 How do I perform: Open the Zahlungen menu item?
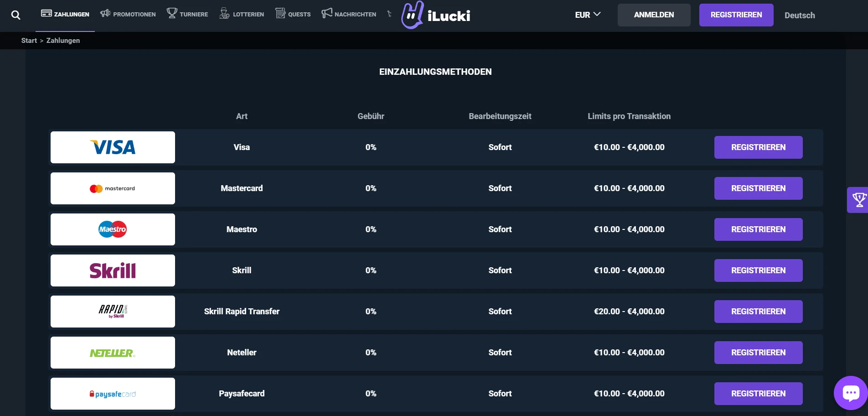pos(65,14)
